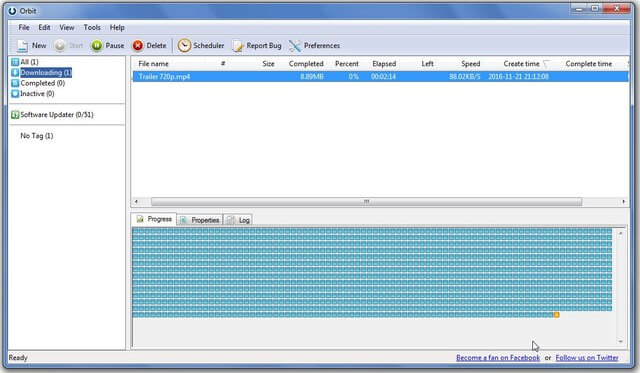The width and height of the screenshot is (640, 373).
Task: Select the Trailer 720p.mp4 download row
Action: coord(380,76)
